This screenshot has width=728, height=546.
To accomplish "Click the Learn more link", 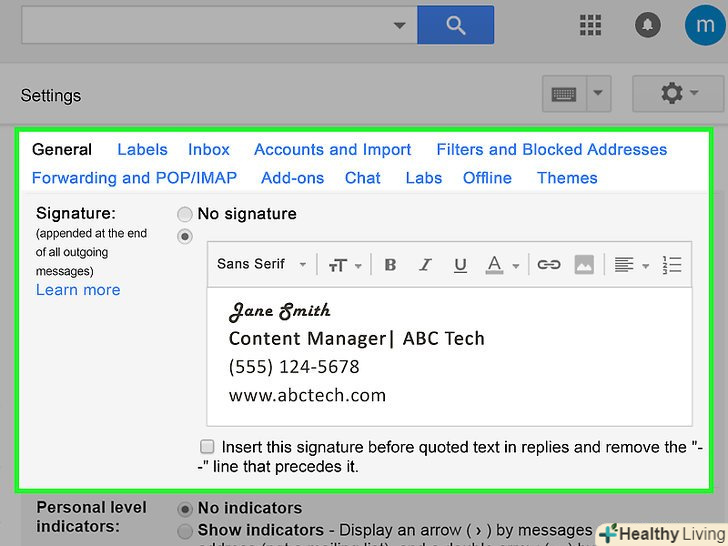I will click(x=78, y=290).
